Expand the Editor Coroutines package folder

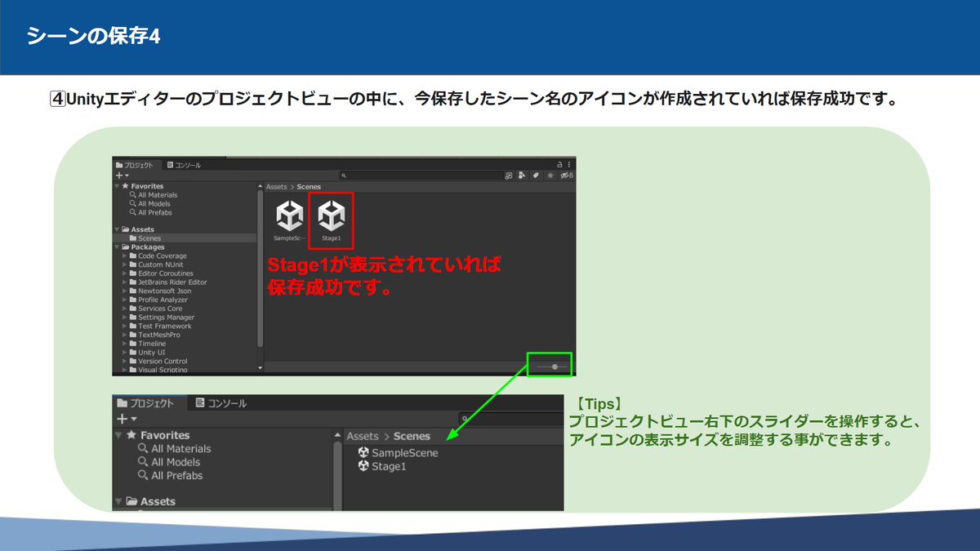123,273
